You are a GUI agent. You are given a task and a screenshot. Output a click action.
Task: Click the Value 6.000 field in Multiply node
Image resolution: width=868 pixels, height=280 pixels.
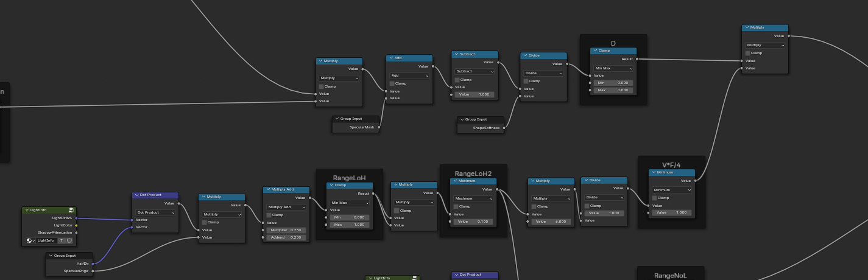551,222
